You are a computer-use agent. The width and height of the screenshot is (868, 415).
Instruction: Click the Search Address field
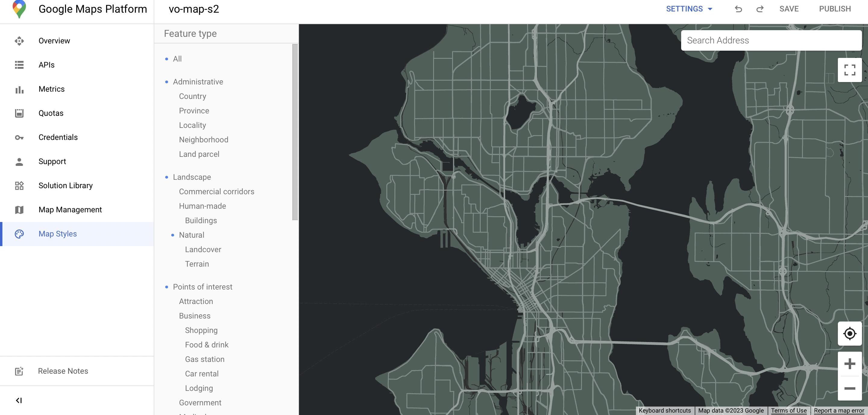tap(771, 40)
